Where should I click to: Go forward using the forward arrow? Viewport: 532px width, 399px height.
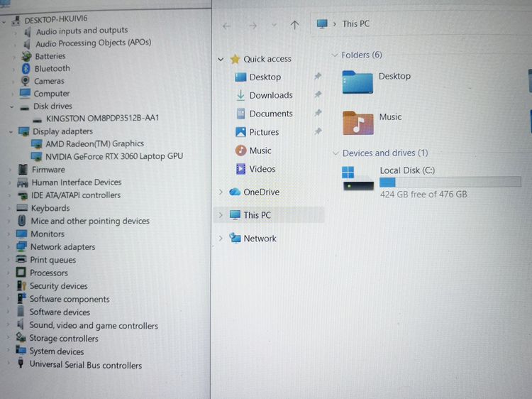click(253, 26)
